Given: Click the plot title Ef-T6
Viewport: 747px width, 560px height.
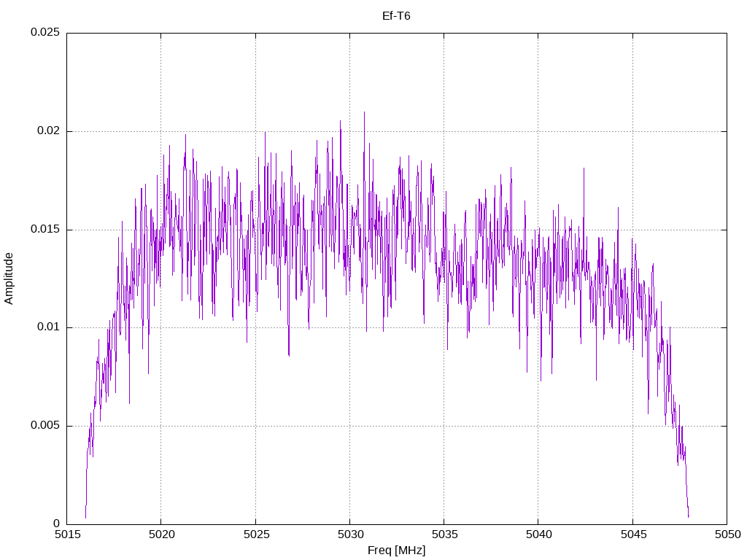Looking at the screenshot, I should [396, 16].
